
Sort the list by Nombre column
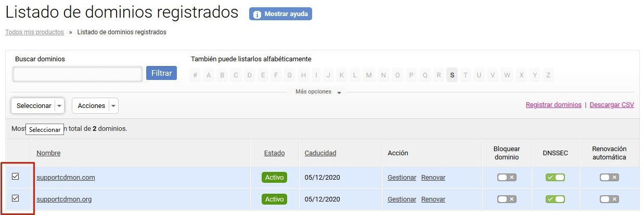(x=48, y=153)
